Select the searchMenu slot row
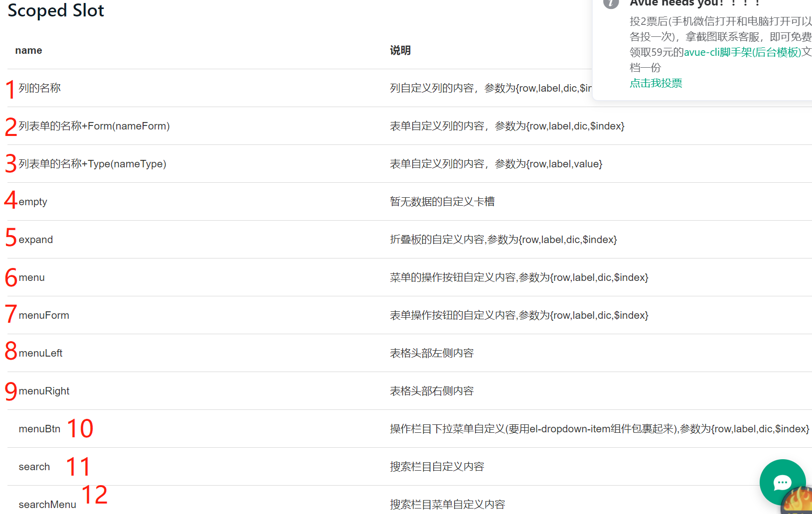Viewport: 812px width, 514px height. pos(47,504)
